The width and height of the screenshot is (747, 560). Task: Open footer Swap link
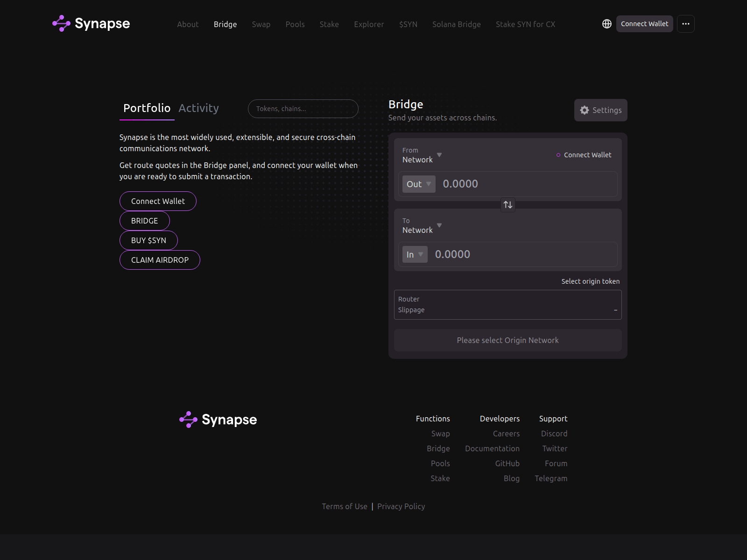tap(440, 434)
